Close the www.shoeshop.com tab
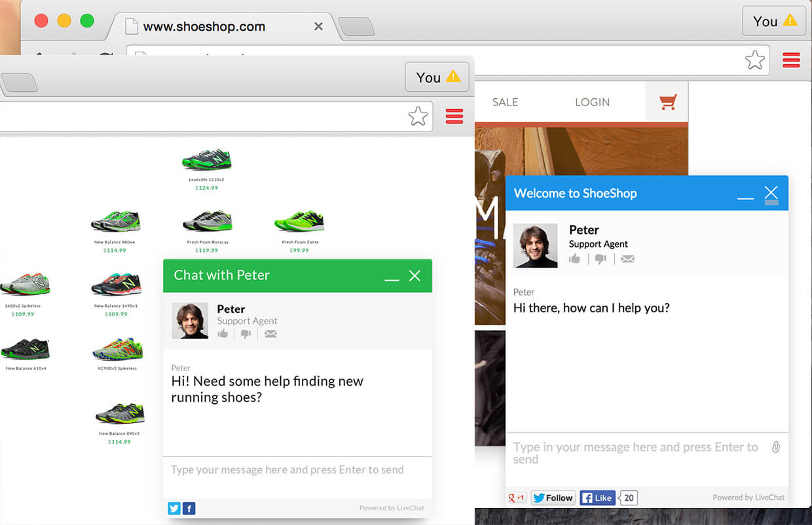This screenshot has width=812, height=525. (318, 27)
